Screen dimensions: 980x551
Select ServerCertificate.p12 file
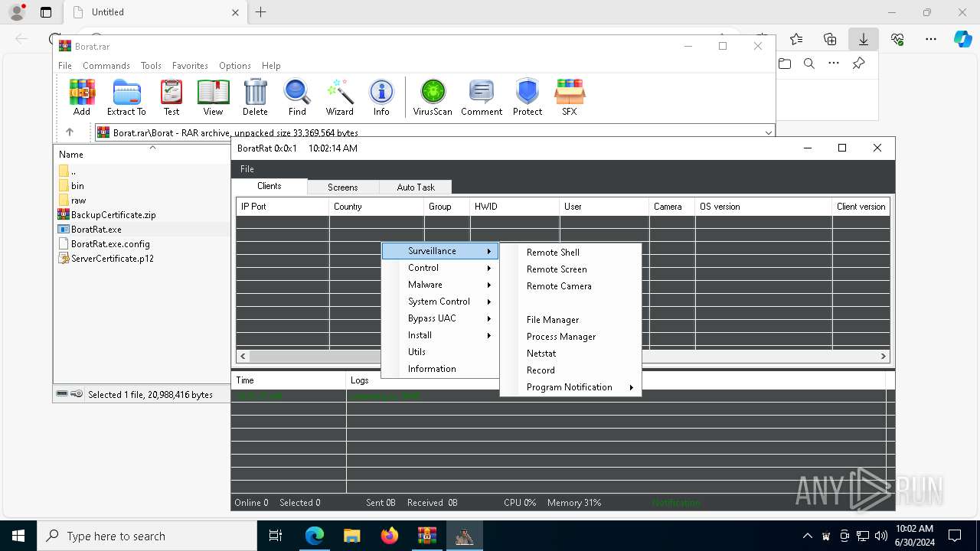click(x=113, y=259)
